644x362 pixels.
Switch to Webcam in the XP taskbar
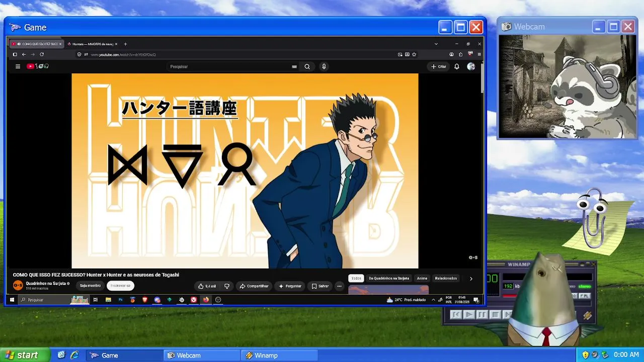[202, 355]
